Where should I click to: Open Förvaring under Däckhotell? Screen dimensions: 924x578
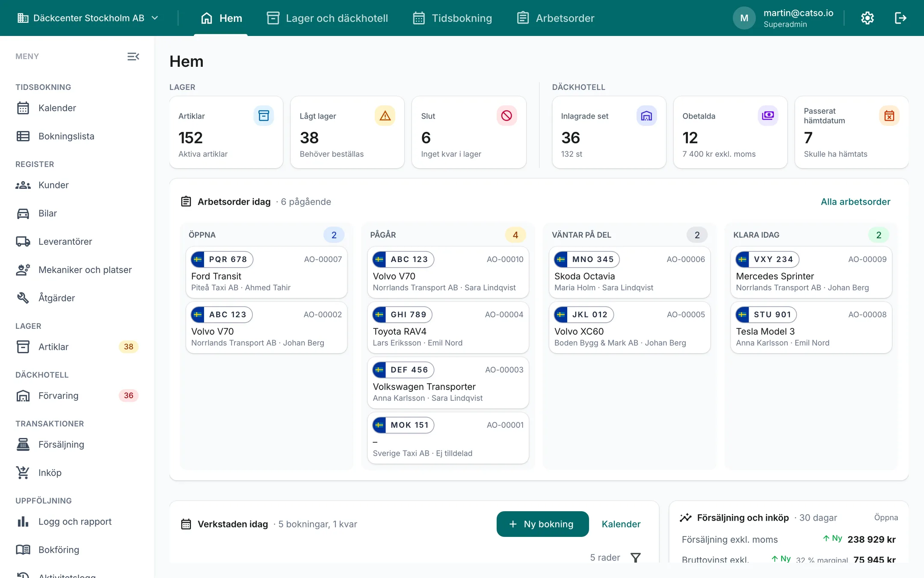click(x=77, y=396)
